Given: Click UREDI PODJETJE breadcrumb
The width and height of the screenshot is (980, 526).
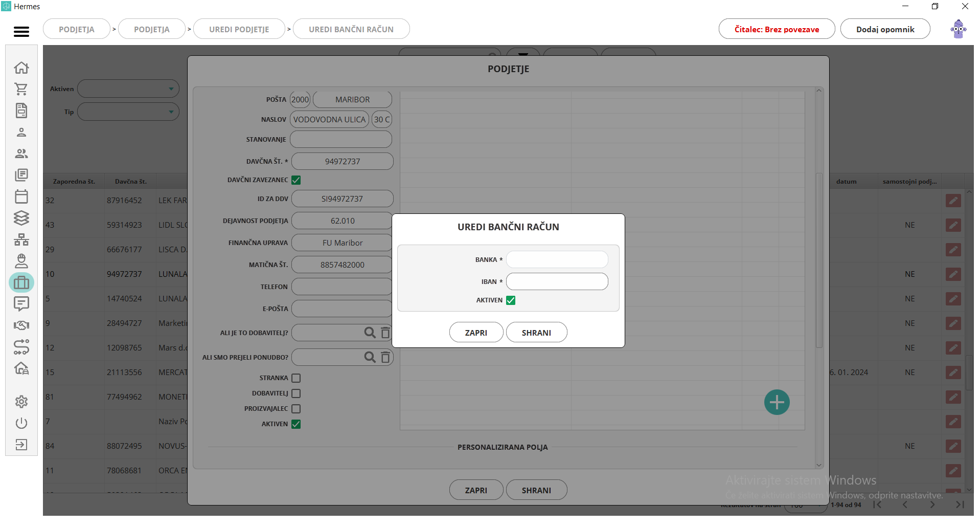Looking at the screenshot, I should [x=239, y=29].
